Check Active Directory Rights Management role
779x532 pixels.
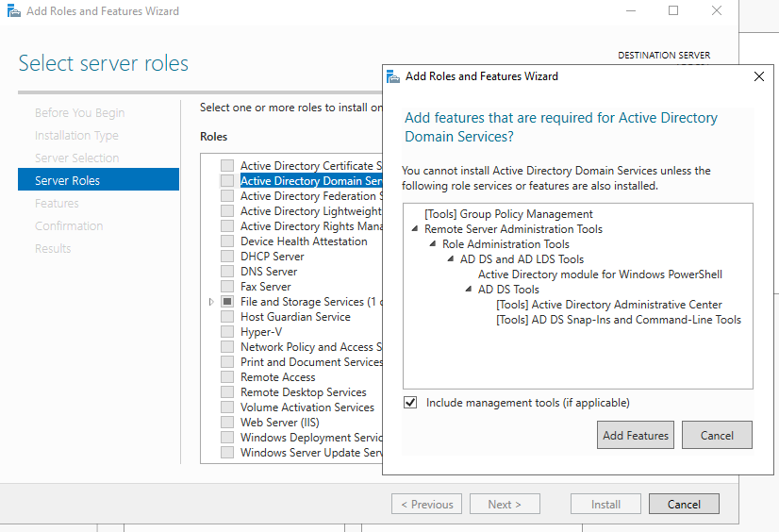point(227,226)
